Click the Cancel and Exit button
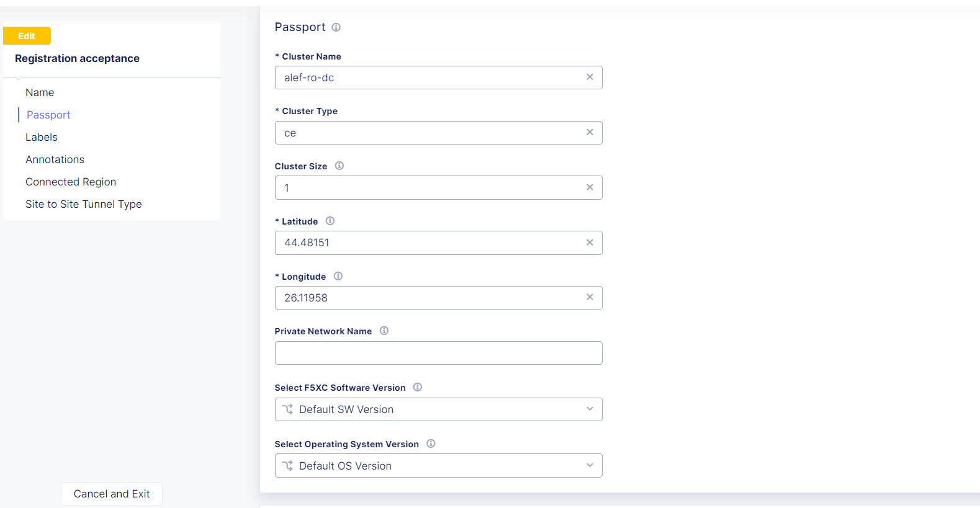Screen dimensions: 980x508 pyautogui.click(x=112, y=494)
